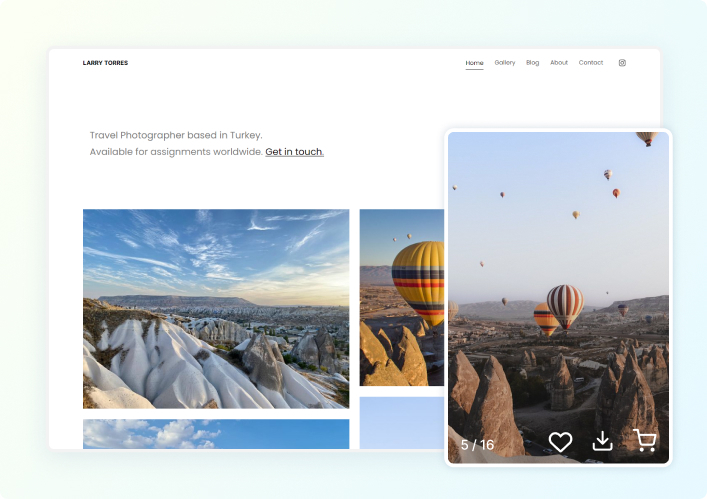This screenshot has height=499, width=707.
Task: Click the "Travel Photographer based in Turkey" text
Action: 176,135
